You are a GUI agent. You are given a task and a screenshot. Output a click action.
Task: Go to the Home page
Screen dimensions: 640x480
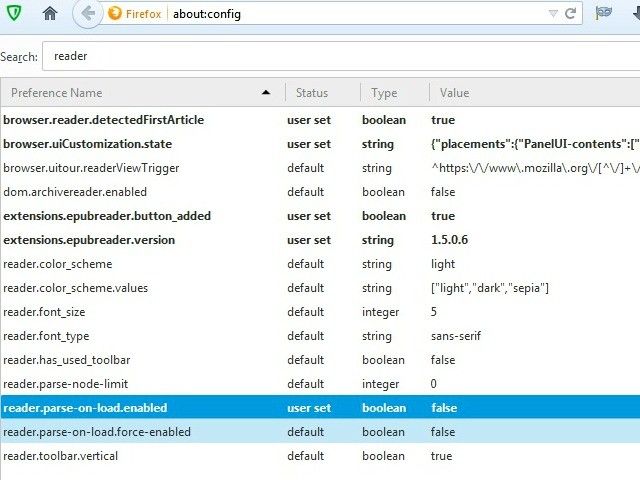click(50, 14)
